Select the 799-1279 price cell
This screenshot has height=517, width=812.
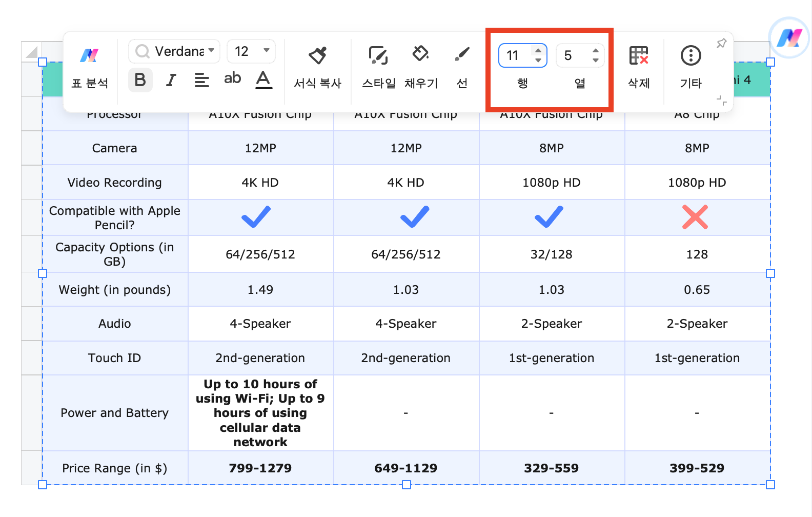[x=260, y=468]
